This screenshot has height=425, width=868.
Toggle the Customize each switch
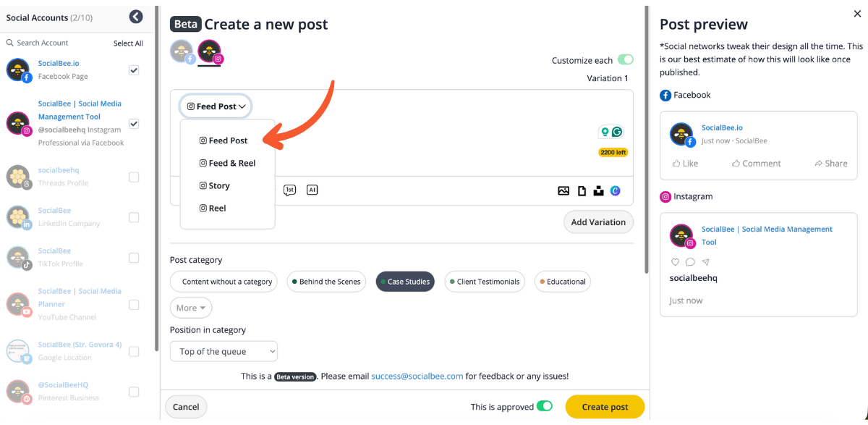point(626,60)
